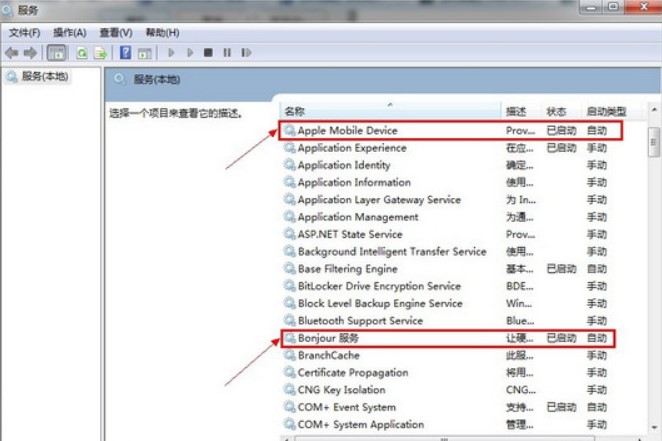
Task: Select the Certificate Propagation service
Action: coord(450,373)
